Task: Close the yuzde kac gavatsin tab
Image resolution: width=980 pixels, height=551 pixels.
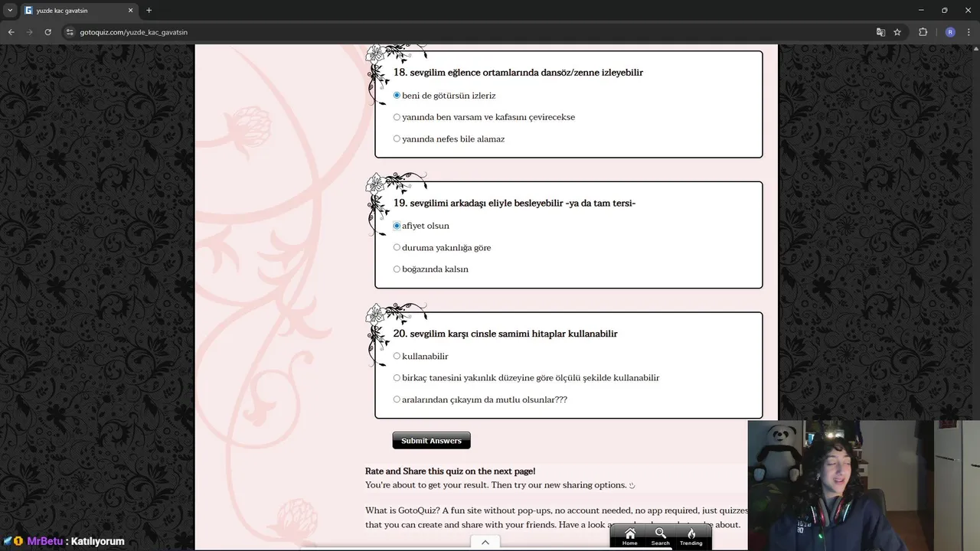Action: click(x=130, y=11)
